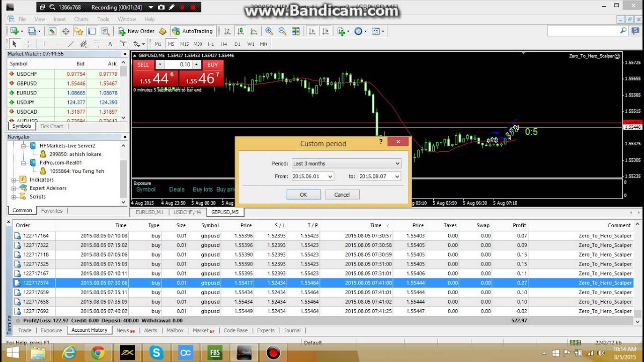
Task: Switch to the USDCHF,H4 chart tab
Action: [187, 212]
